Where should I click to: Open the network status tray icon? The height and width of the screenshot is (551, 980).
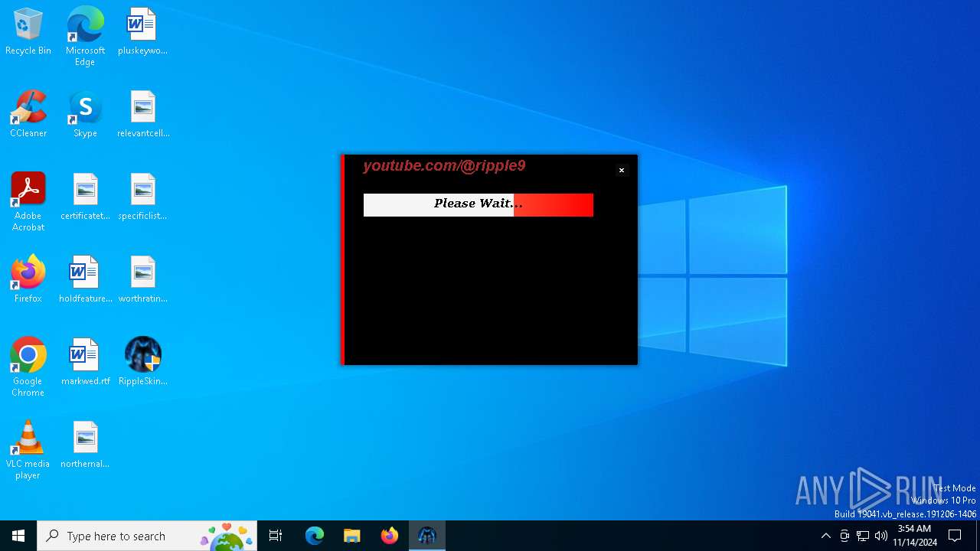click(863, 536)
